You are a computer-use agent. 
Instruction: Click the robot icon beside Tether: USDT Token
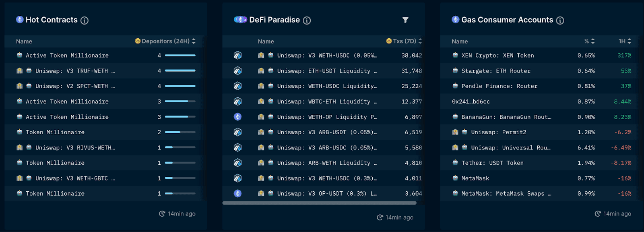455,162
